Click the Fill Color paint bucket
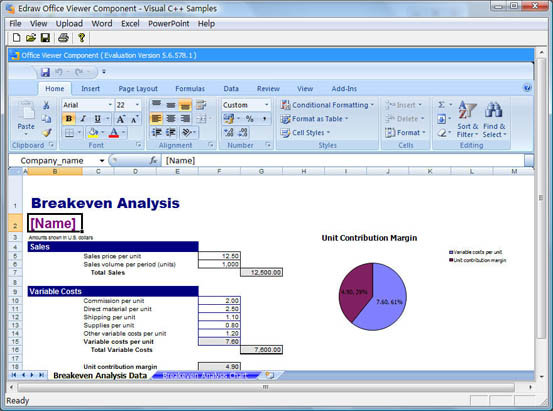553x411 pixels. click(93, 133)
